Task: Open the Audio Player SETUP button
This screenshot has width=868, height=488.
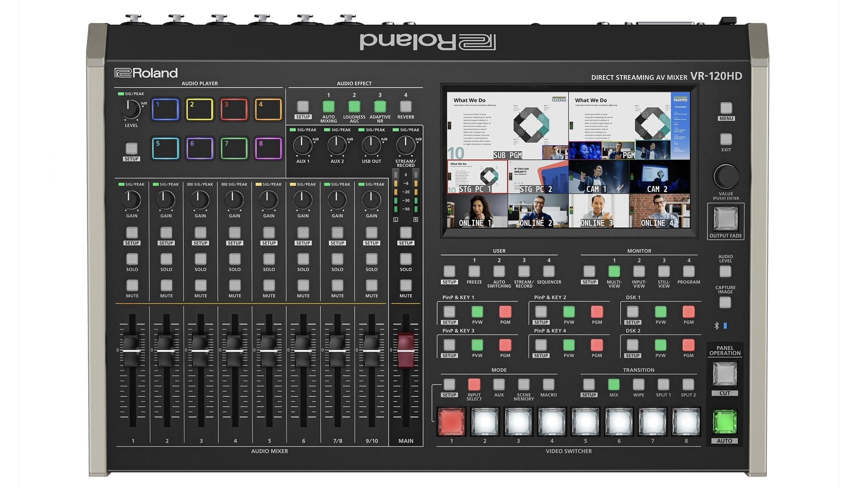Action: coord(131,148)
